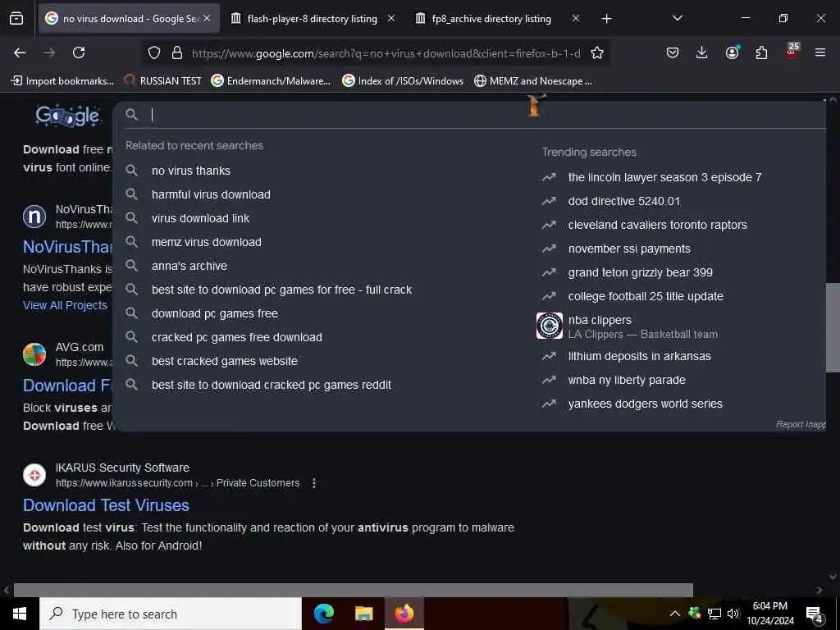This screenshot has width=840, height=630.
Task: List all tabs dropdown arrow
Action: point(677,18)
